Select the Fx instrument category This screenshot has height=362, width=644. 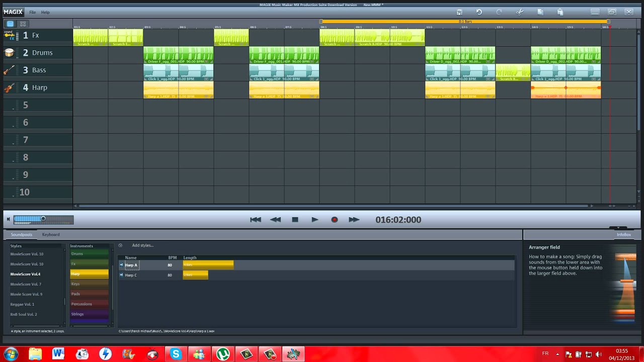click(89, 264)
